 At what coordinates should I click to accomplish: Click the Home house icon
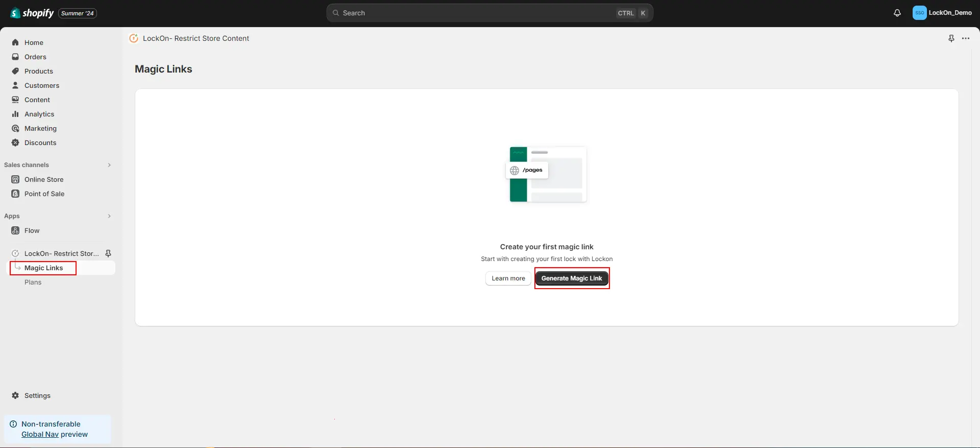(x=15, y=42)
